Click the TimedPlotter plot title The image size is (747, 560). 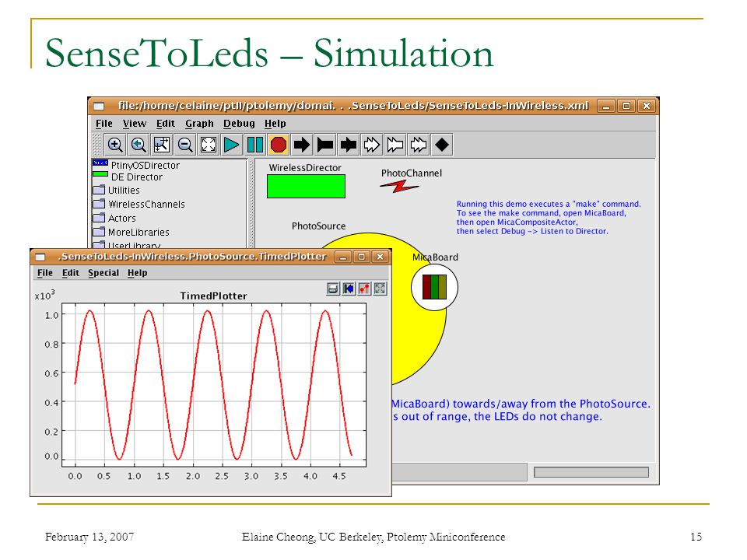coord(213,296)
